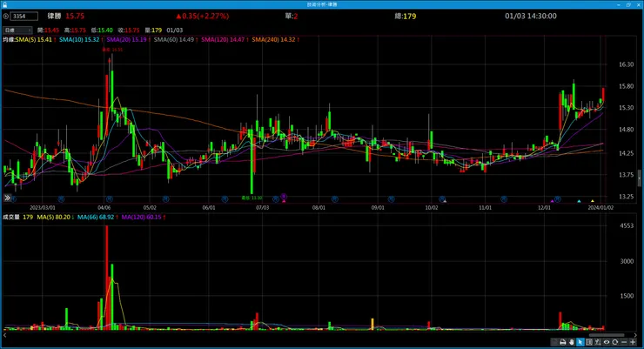Screen dimensions: 644x349
Task: Click the MA(5) 80.20 volume label
Action: [54, 217]
